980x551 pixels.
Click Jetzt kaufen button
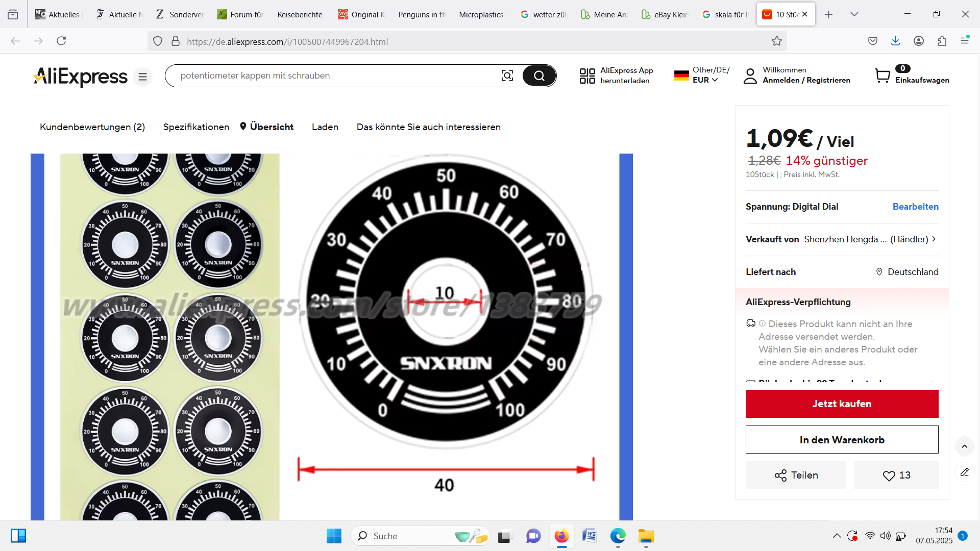[842, 404]
